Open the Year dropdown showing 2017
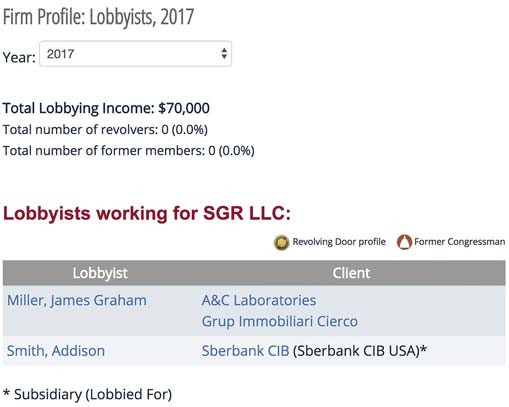This screenshot has width=509, height=407. click(135, 54)
